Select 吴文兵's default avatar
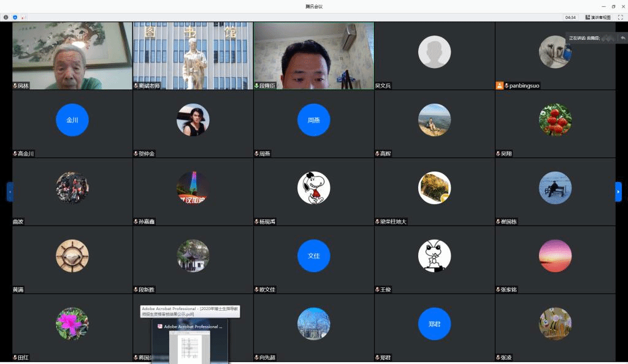Viewport: 628px width, 364px height. pyautogui.click(x=434, y=51)
